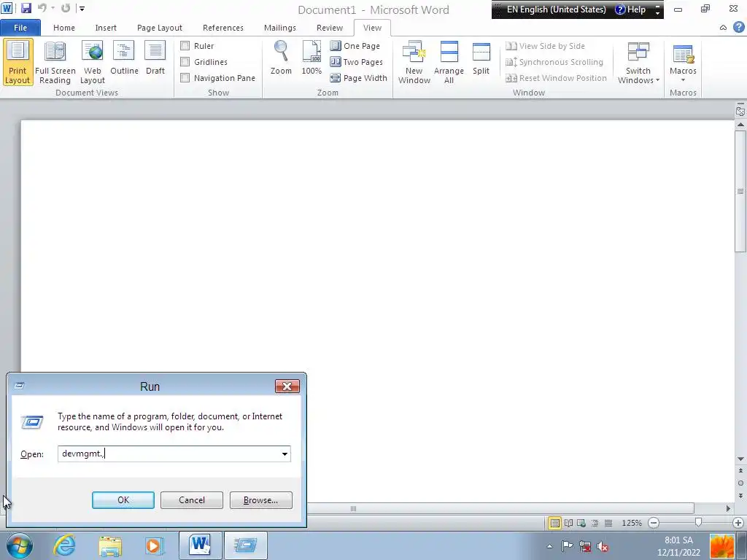Click EN English language indicator
The width and height of the screenshot is (747, 560).
coord(556,9)
